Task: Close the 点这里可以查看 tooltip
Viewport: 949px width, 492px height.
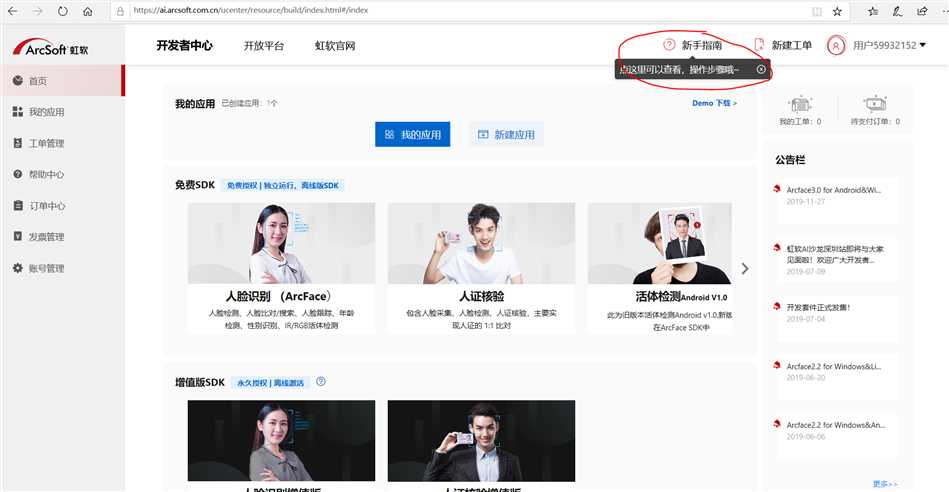Action: tap(761, 69)
